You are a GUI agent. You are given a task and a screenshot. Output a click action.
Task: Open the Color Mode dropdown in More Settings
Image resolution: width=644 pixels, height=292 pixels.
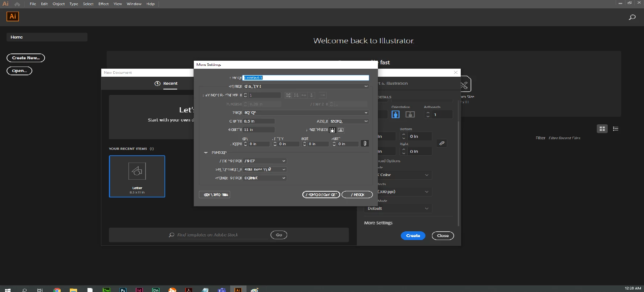[x=265, y=161]
